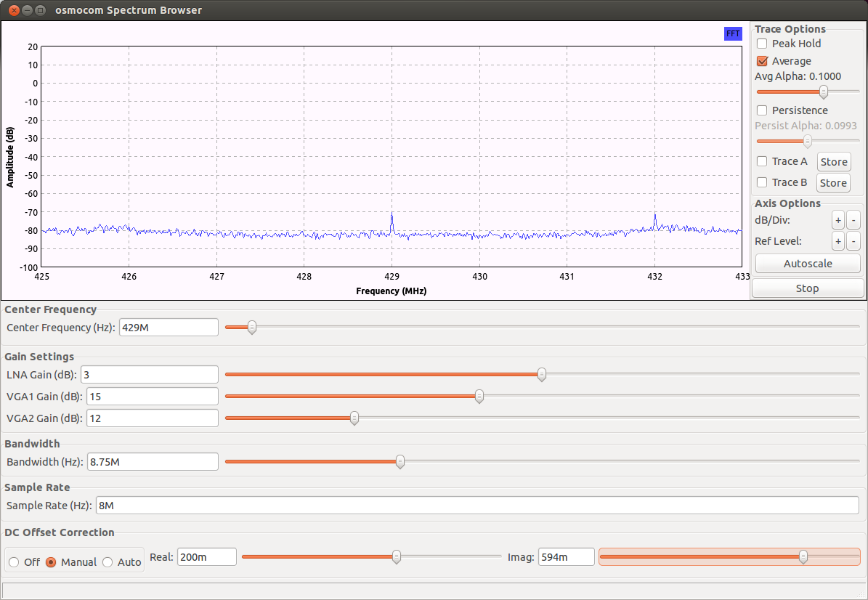Click the Amplitude (dB) axis label
This screenshot has width=868, height=600.
point(10,157)
